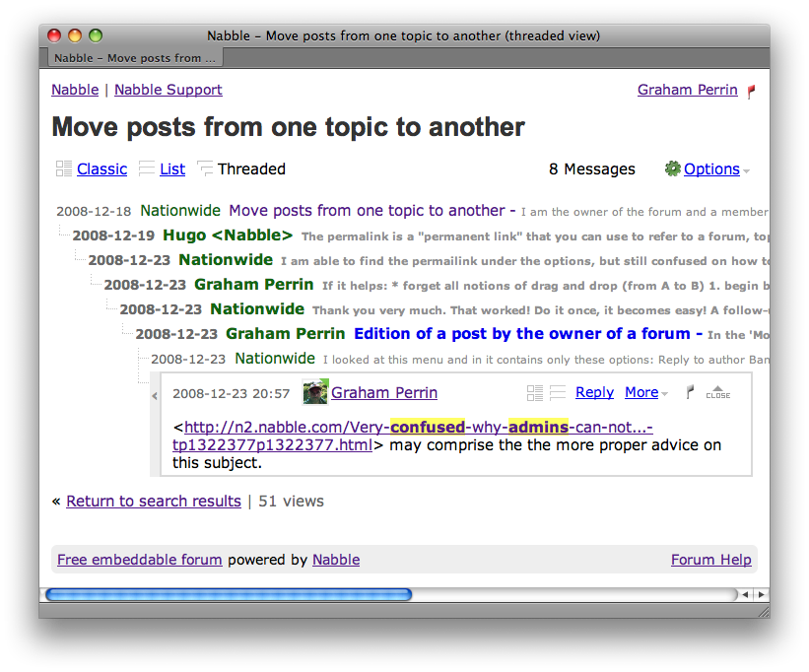The width and height of the screenshot is (809, 672).
Task: Click the horizontal scrollbar at the window bottom
Action: pos(229,594)
